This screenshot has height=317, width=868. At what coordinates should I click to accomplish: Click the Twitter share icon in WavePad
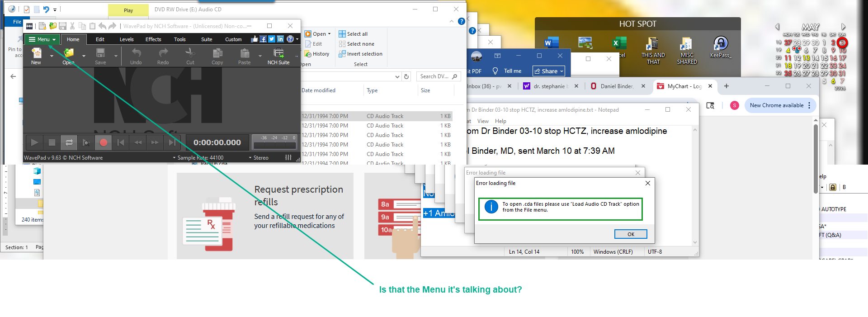coord(272,39)
